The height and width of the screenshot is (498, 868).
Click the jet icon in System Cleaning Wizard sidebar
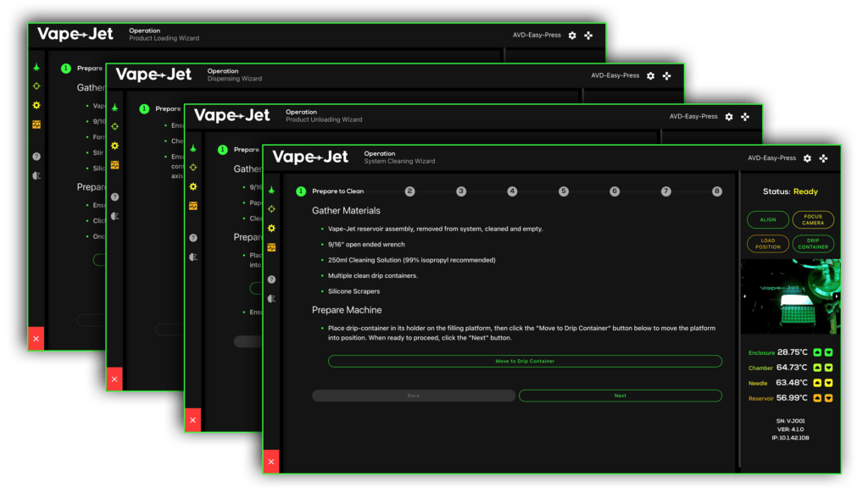click(x=271, y=190)
